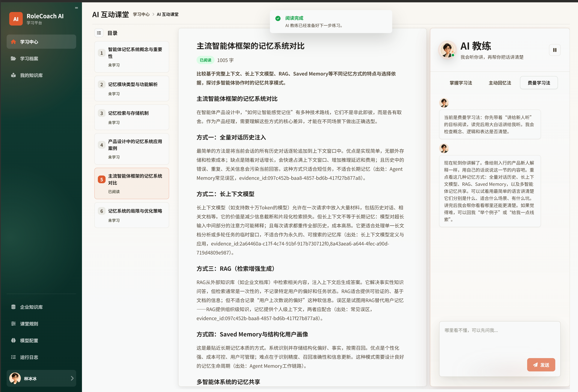Click the RoleCoach AI logo icon
Viewport: 578px width, 392px height.
coord(16,19)
